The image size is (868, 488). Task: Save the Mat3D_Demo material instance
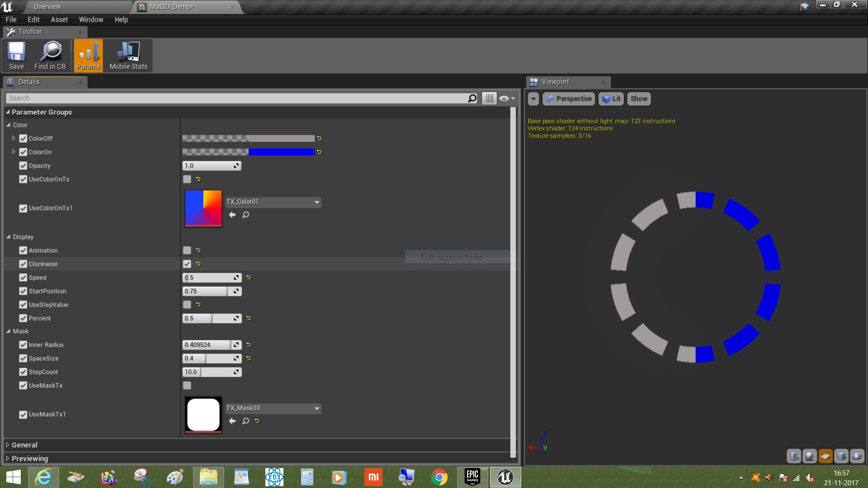16,55
